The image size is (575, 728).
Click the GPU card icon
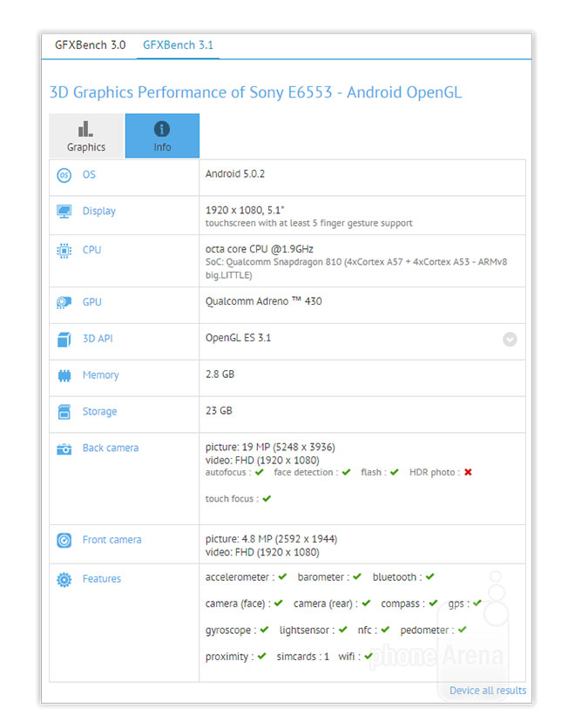click(64, 303)
